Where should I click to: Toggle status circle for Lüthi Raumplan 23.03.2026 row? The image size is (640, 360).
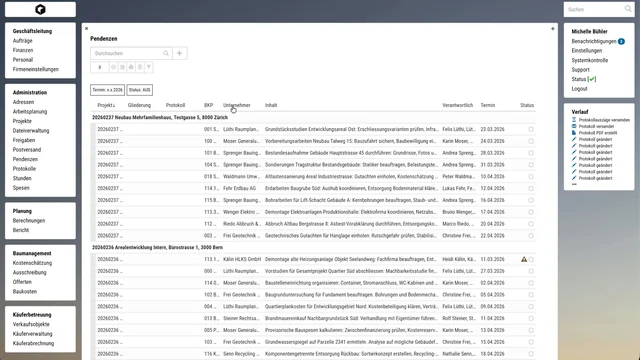click(x=531, y=129)
